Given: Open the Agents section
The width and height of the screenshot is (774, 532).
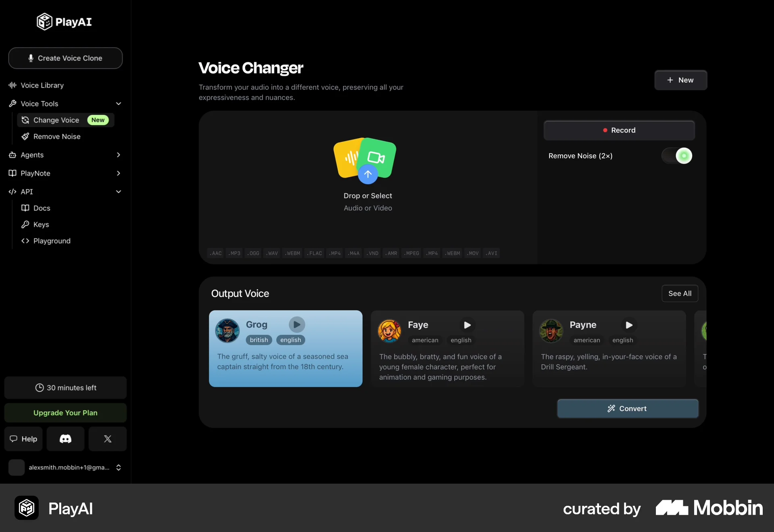Looking at the screenshot, I should click(32, 155).
